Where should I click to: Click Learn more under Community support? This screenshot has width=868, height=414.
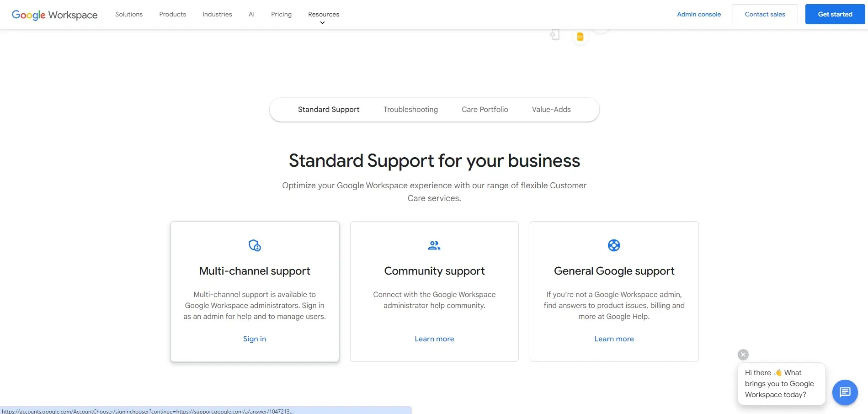(x=434, y=339)
